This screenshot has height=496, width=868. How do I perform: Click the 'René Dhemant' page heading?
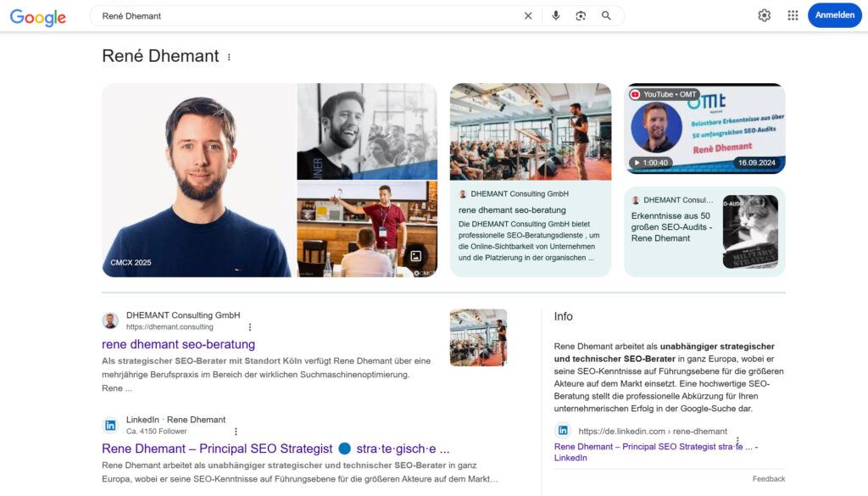[x=160, y=56]
